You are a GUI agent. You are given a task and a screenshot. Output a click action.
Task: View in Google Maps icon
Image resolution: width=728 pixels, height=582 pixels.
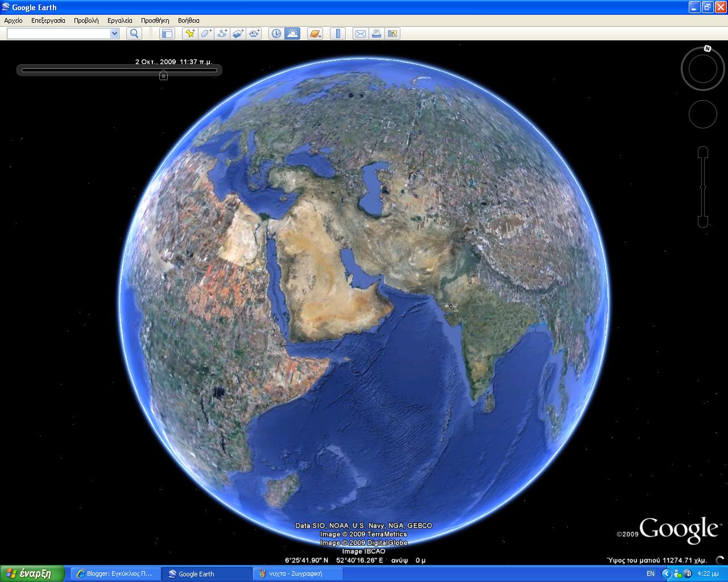392,34
